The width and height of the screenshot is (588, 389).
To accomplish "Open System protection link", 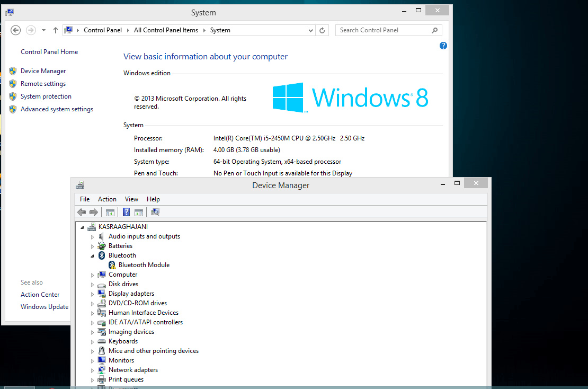I will tap(46, 96).
